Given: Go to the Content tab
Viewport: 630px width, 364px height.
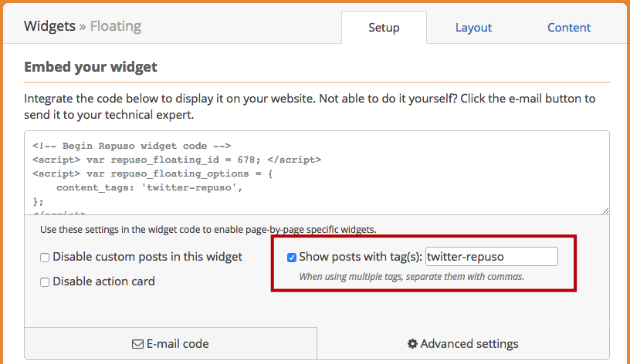Looking at the screenshot, I should (569, 27).
